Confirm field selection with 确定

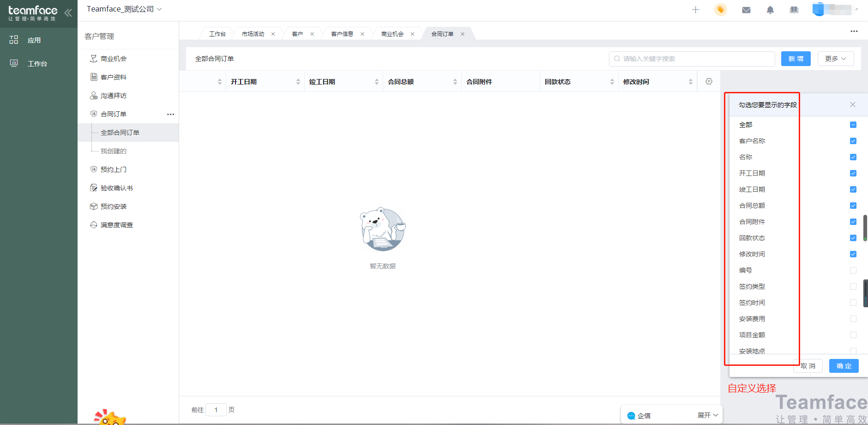843,365
